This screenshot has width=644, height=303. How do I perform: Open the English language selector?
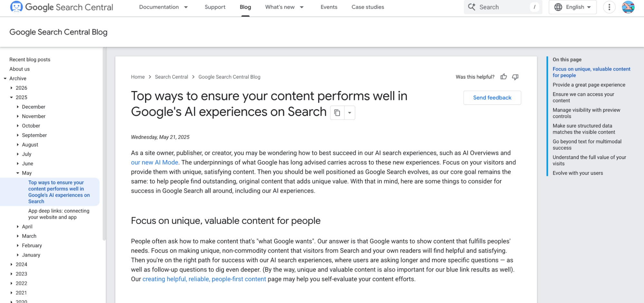tap(572, 7)
